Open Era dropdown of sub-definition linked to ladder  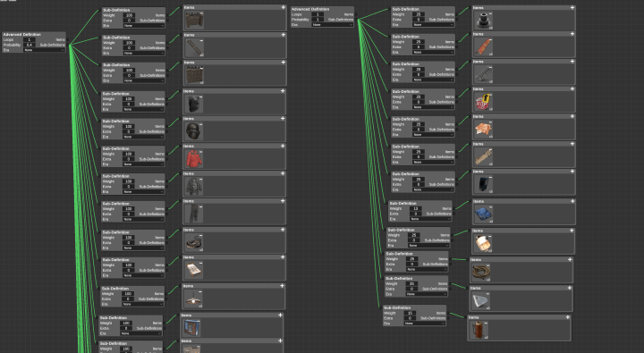tap(144, 53)
